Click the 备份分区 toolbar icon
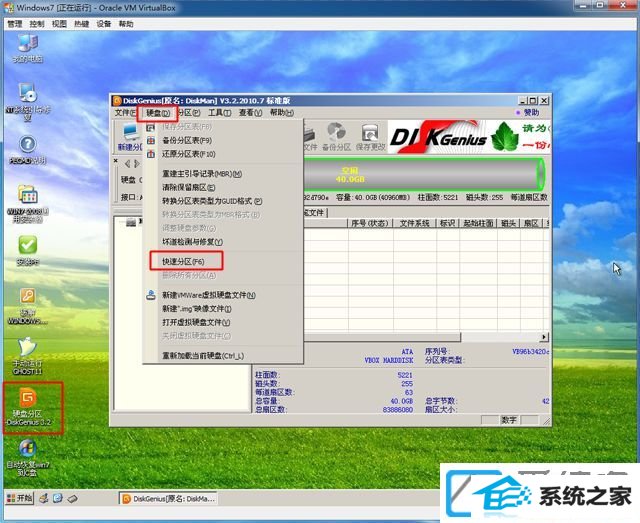This screenshot has width=640, height=523. point(336,137)
